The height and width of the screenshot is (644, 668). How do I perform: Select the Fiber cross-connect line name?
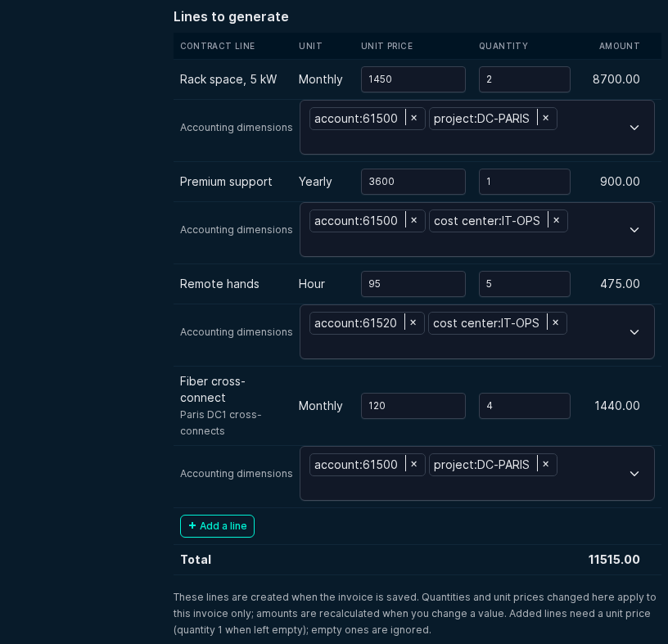213,390
